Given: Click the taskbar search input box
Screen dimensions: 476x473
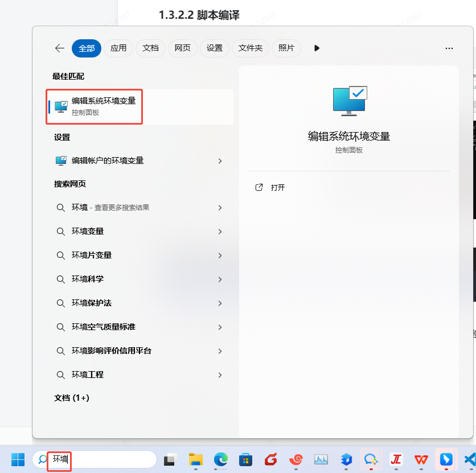Looking at the screenshot, I should [x=95, y=459].
